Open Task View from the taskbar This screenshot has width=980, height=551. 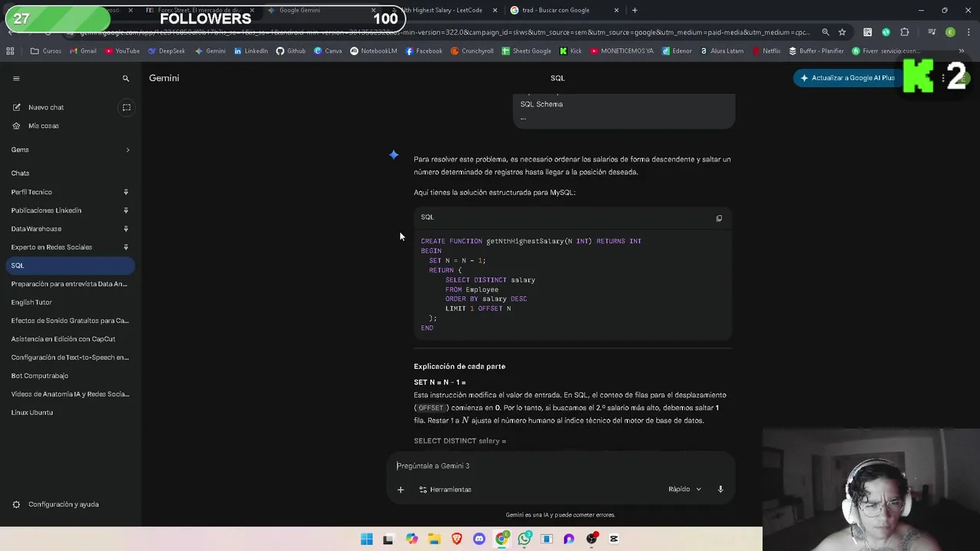[388, 539]
